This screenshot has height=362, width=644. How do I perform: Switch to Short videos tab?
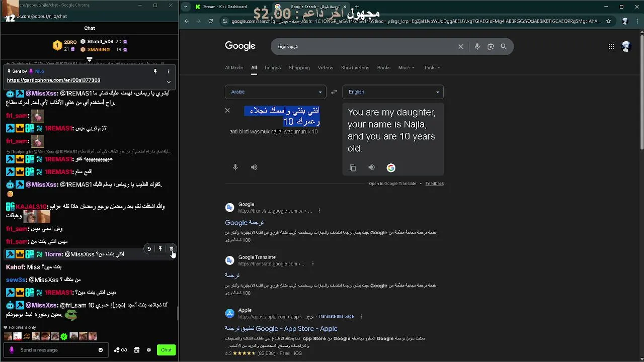click(355, 67)
